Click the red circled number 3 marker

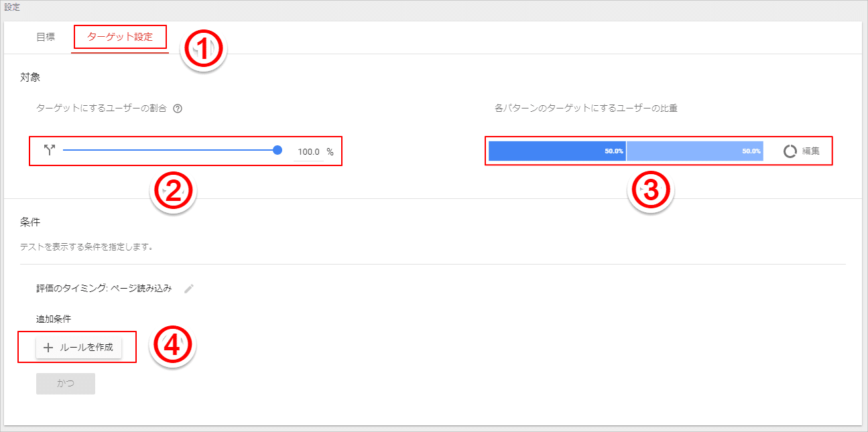[650, 191]
